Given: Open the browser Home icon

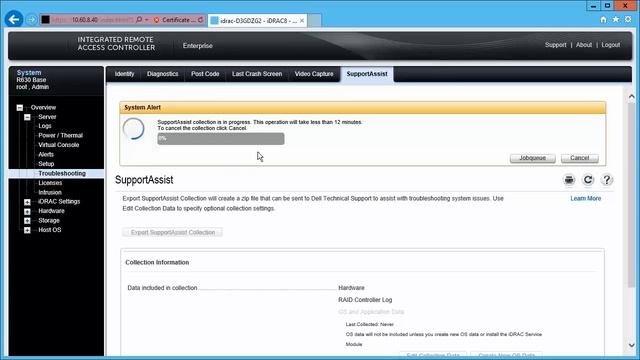Looking at the screenshot, I should pos(603,19).
